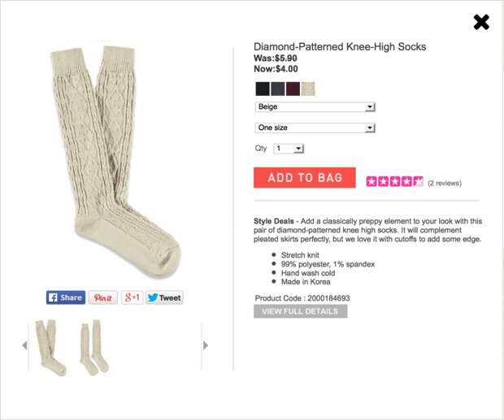Tweet this product via Twitter button

(164, 297)
